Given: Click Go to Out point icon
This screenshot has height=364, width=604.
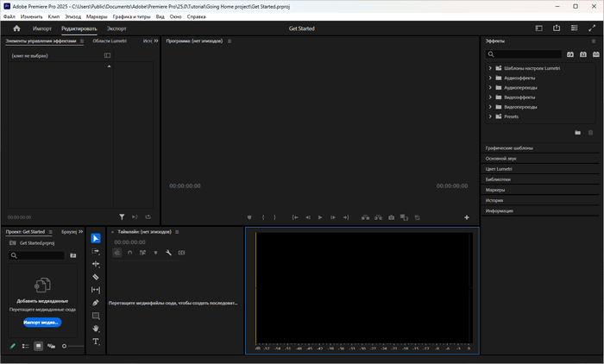Looking at the screenshot, I should [346, 217].
